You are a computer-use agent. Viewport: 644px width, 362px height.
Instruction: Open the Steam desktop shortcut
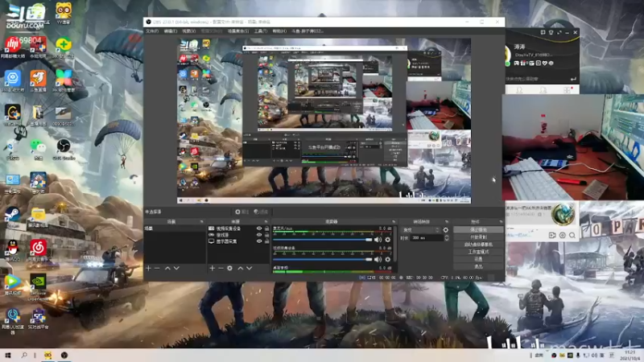[13, 217]
